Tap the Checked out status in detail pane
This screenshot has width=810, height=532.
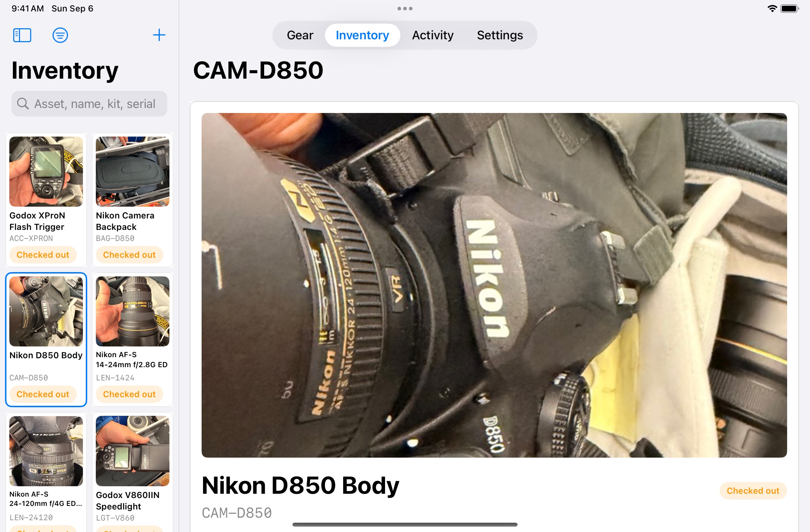coord(753,491)
